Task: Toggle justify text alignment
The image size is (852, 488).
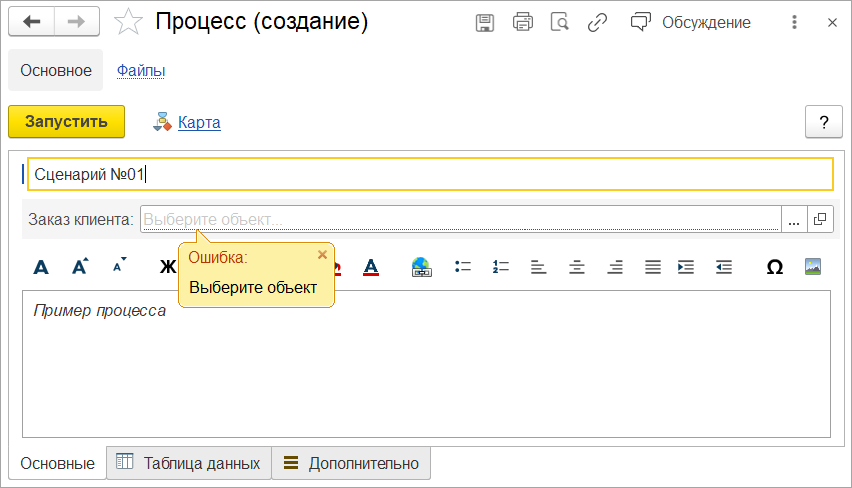Action: click(652, 267)
